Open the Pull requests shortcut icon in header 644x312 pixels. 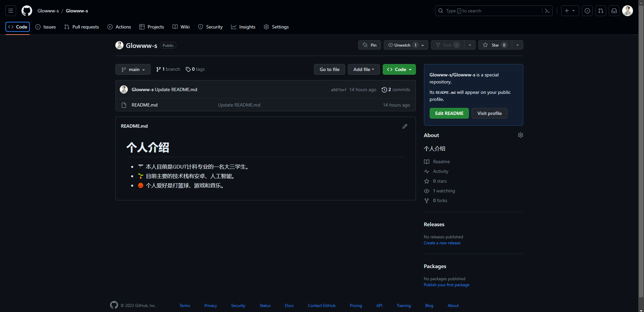click(x=601, y=11)
